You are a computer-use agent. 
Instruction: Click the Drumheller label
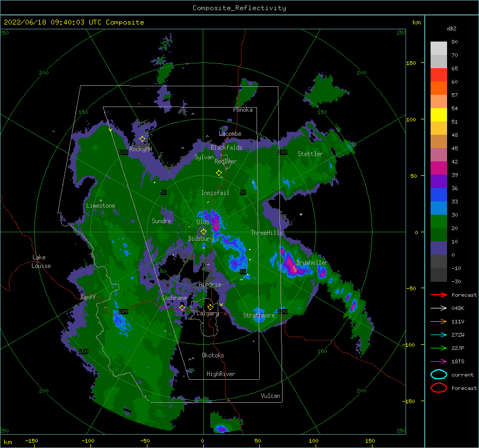point(312,263)
